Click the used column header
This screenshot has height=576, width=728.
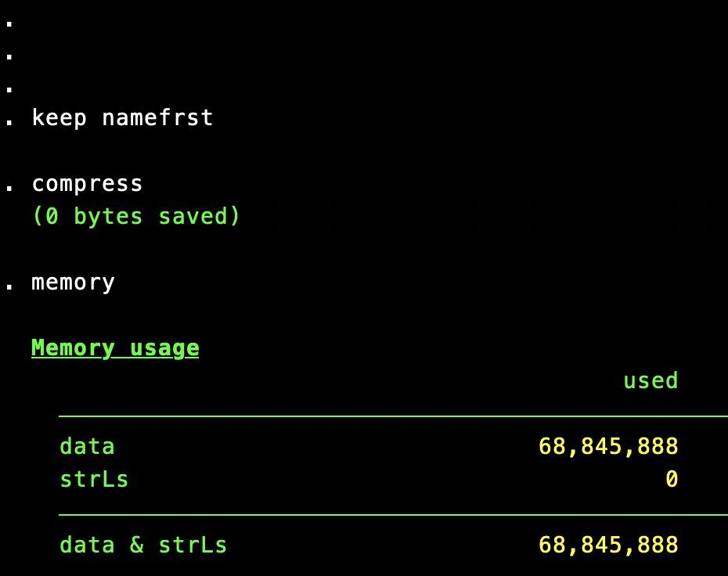(650, 381)
